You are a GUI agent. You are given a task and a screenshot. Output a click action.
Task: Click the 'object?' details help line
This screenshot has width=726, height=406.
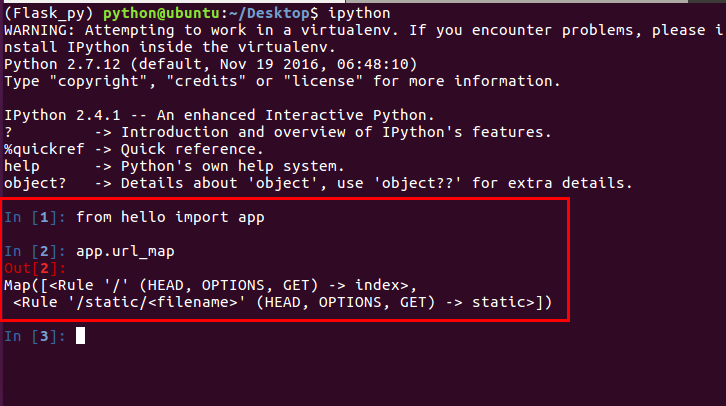point(318,183)
